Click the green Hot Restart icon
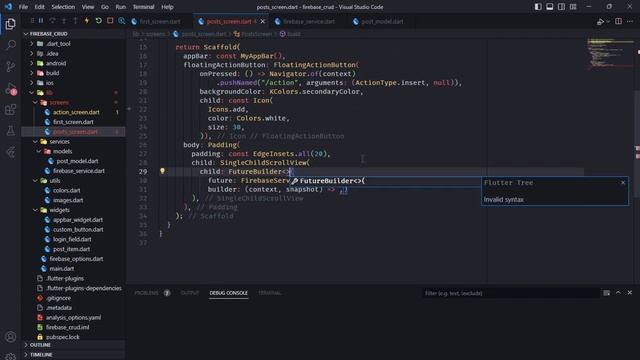Image resolution: width=640 pixels, height=360 pixels. 98,21
